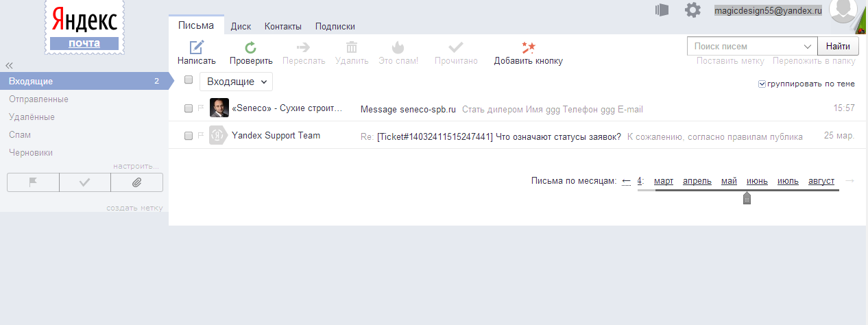The height and width of the screenshot is (325, 868).
Task: Click the Проверить refresh icon
Action: (251, 47)
